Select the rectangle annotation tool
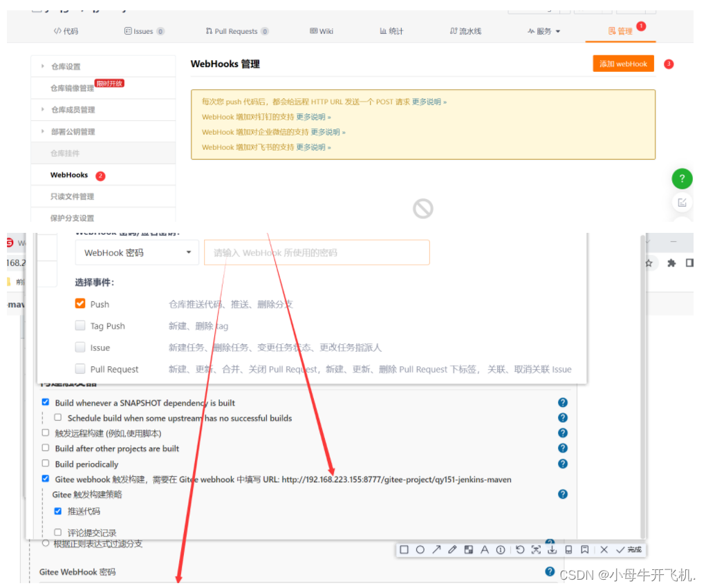Viewport: 706px width, 588px height. click(x=404, y=550)
